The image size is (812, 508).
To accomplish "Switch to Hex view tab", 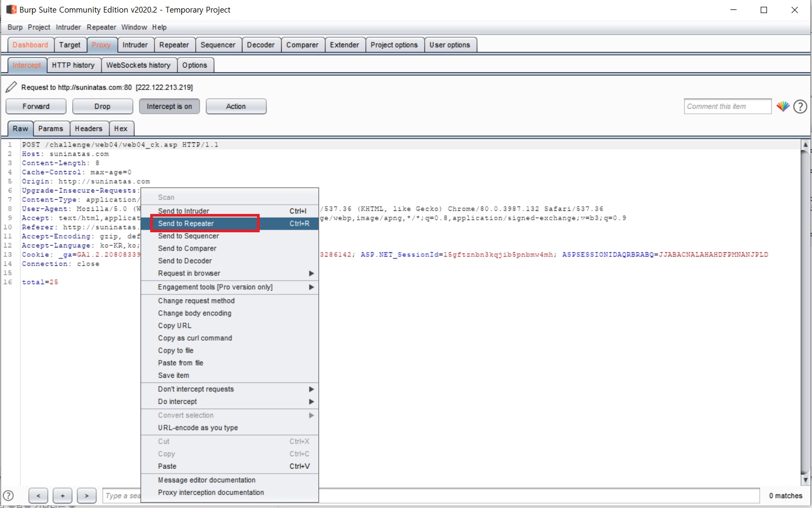I will pos(121,129).
